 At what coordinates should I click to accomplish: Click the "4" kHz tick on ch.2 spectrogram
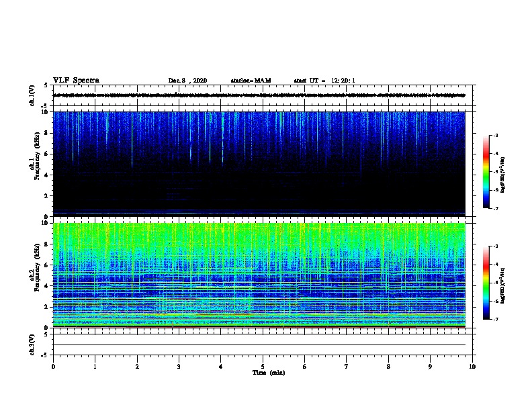coord(46,286)
